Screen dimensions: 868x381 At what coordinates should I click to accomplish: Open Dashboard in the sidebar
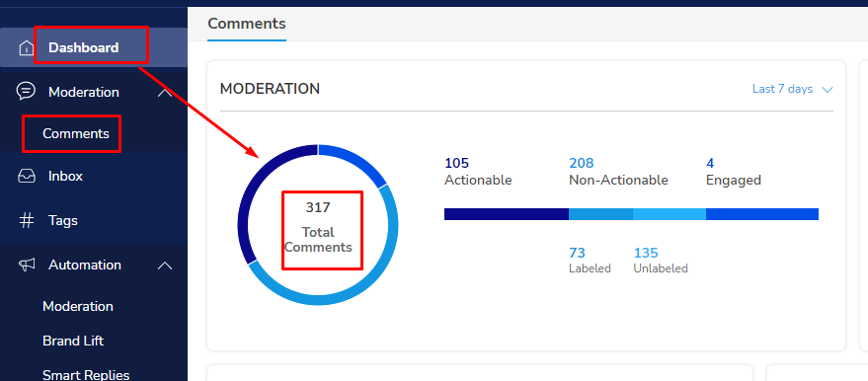84,47
